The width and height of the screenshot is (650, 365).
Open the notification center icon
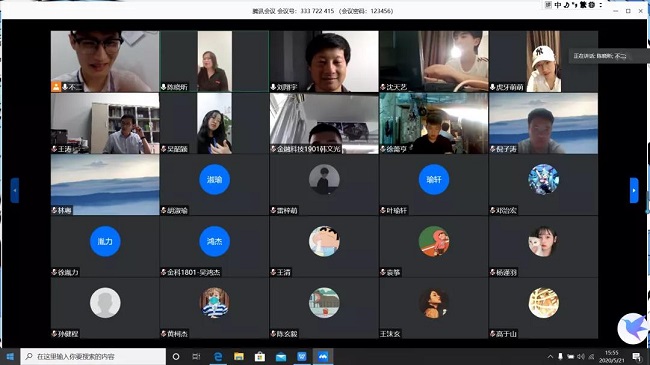[636, 357]
